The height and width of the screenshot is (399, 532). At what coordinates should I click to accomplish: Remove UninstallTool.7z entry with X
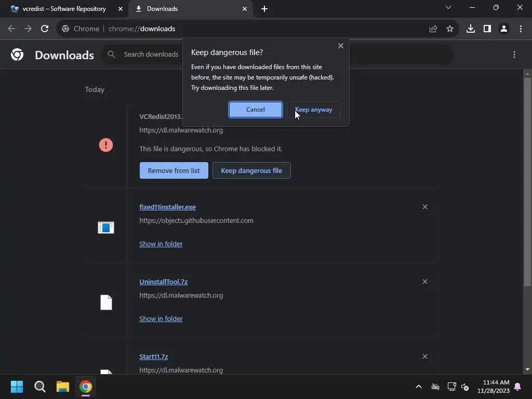(425, 282)
